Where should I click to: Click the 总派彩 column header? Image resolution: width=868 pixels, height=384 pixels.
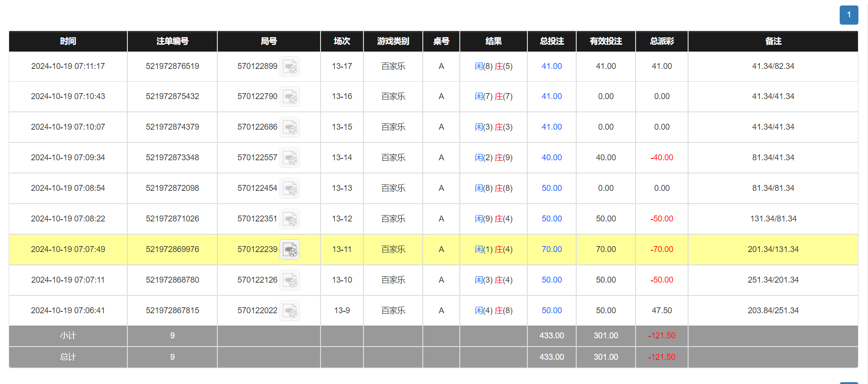click(662, 41)
